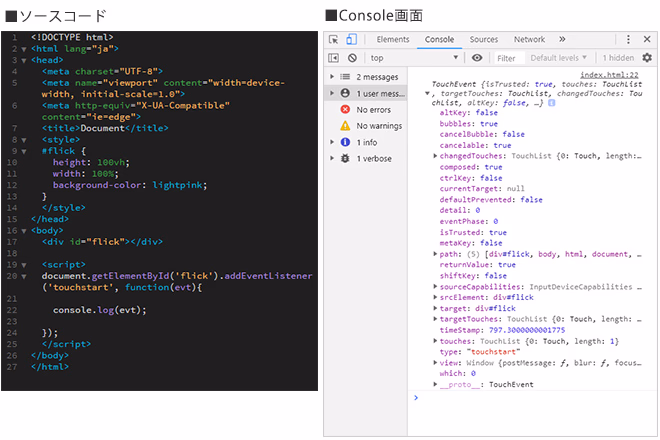Click the console.log(evt); code line
The width and height of the screenshot is (660, 440).
(x=100, y=310)
